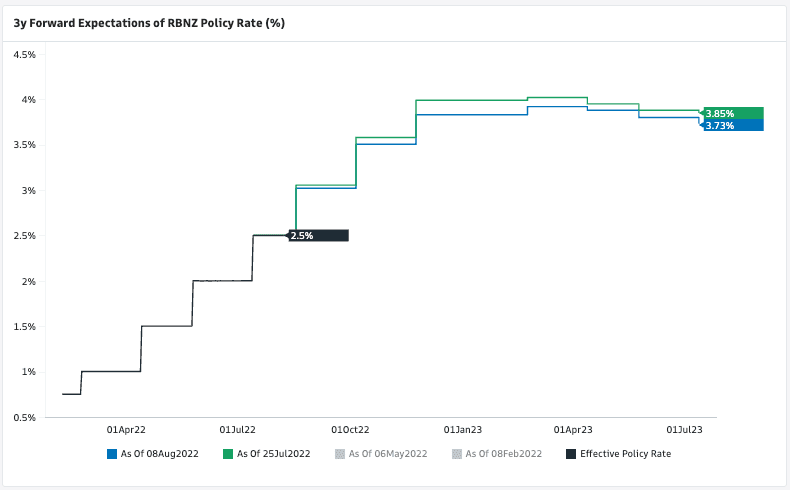The image size is (790, 490).
Task: Click the grey As Of 06May2022 legend swatch
Action: coord(340,454)
